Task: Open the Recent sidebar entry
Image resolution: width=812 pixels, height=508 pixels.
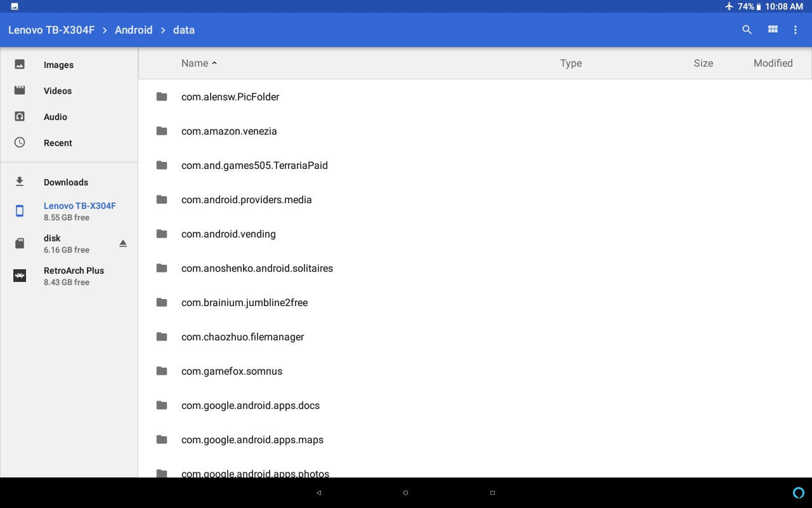Action: tap(69, 143)
